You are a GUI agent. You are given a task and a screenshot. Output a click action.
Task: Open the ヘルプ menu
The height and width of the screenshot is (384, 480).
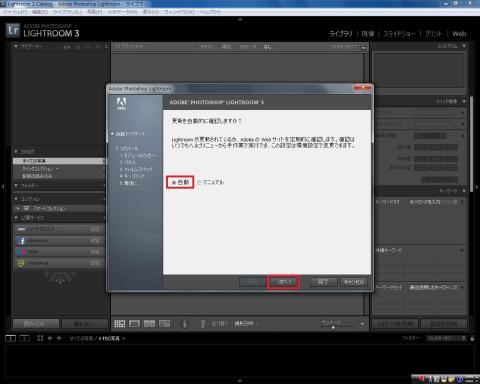(210, 12)
